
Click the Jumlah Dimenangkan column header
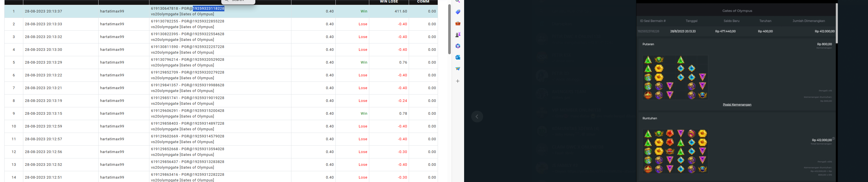coord(809,21)
